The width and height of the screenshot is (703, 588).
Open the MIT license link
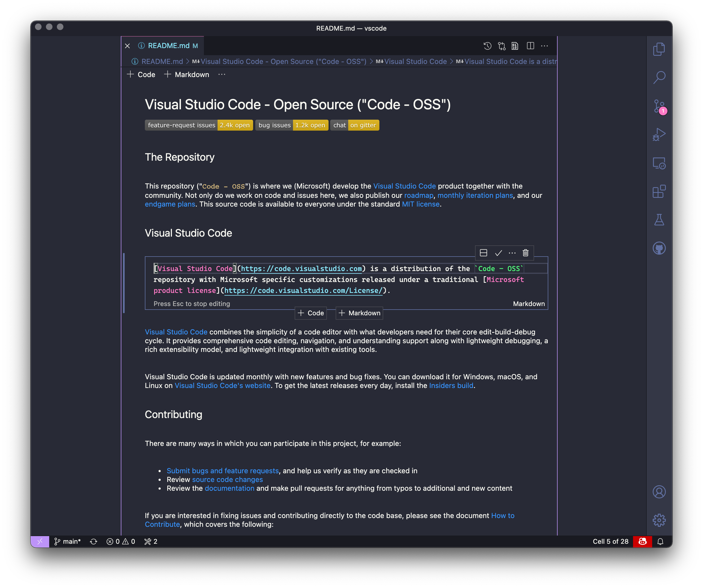pyautogui.click(x=420, y=204)
